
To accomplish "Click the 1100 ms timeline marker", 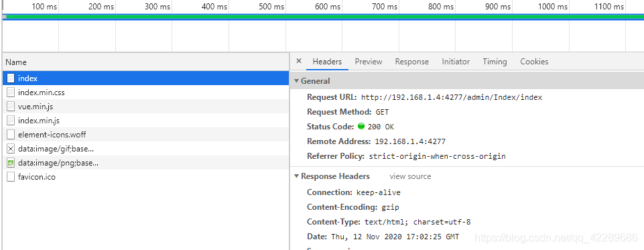I will pyautogui.click(x=610, y=7).
